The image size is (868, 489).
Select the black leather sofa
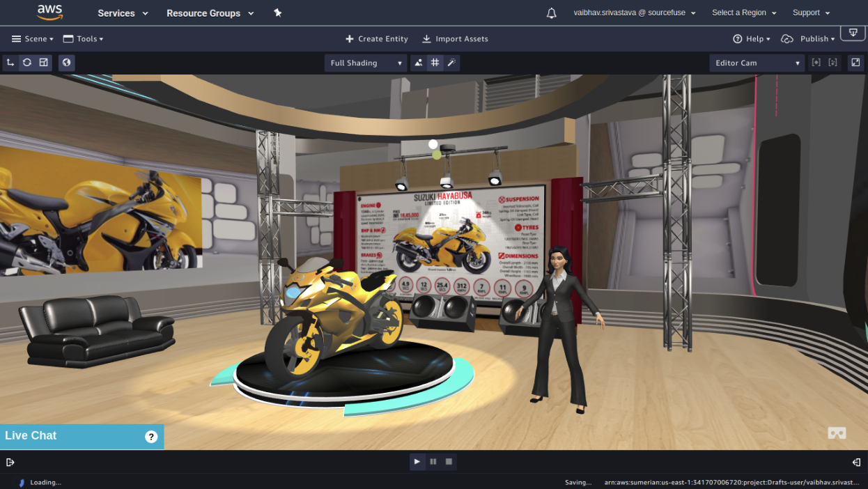point(95,329)
